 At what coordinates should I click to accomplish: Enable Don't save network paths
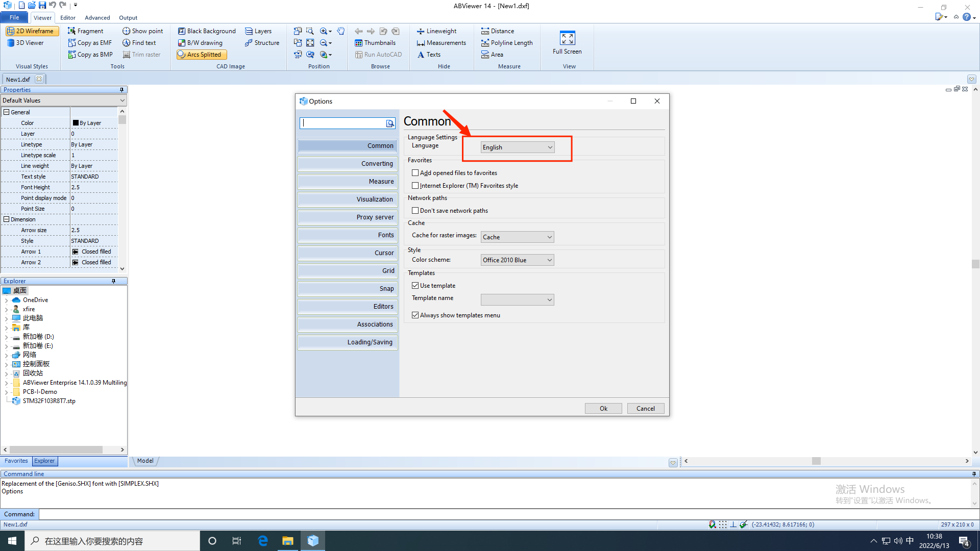[x=415, y=210]
